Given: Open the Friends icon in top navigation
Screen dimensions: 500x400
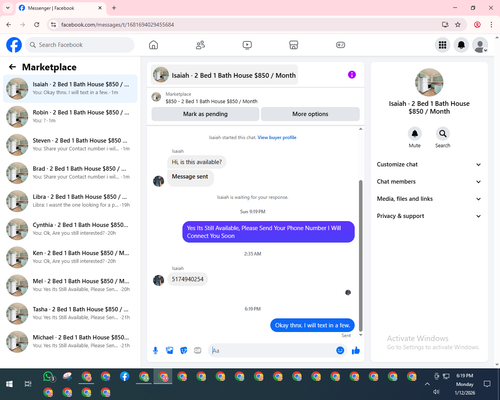Looking at the screenshot, I should [x=200, y=45].
